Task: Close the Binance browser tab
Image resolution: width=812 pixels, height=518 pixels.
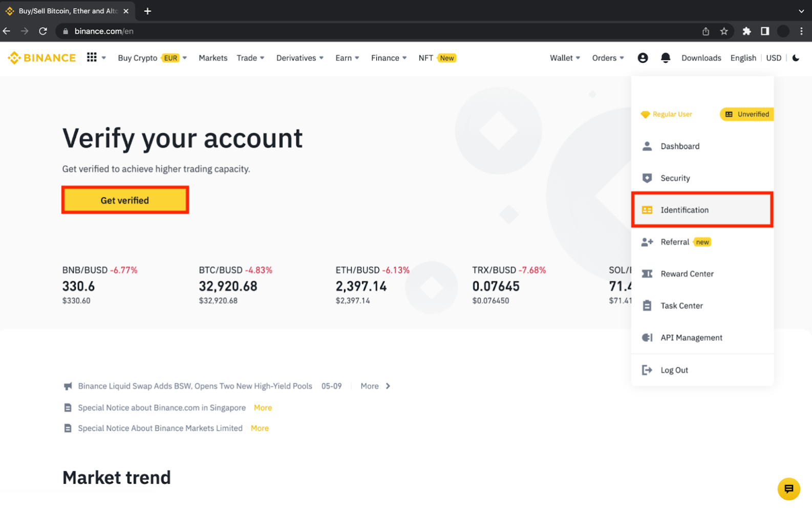Action: click(126, 11)
